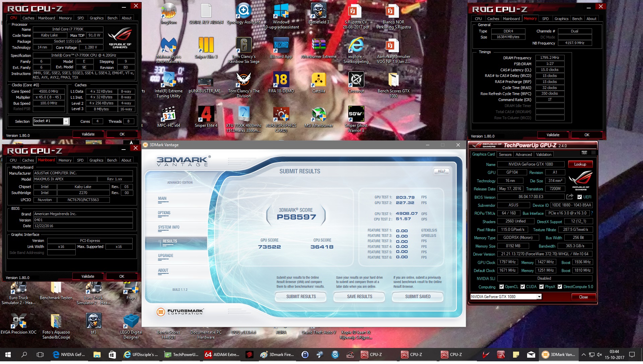The height and width of the screenshot is (364, 643).
Task: Open LEGO Digital Designer icon
Action: [x=131, y=326]
